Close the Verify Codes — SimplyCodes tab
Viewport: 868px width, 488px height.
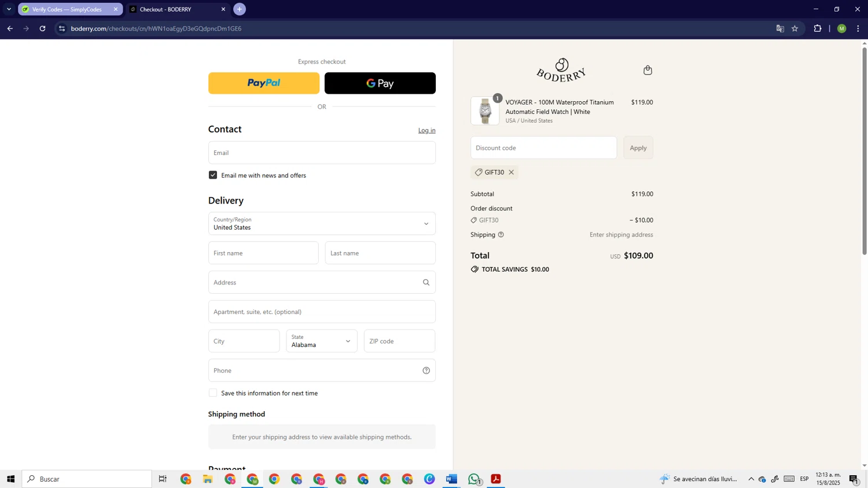coord(116,9)
